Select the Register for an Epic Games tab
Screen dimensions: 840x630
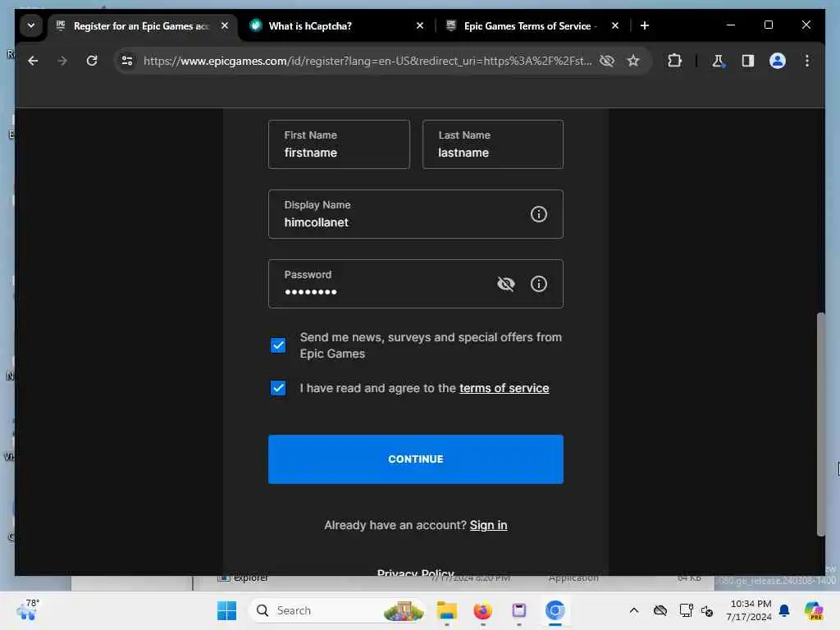pyautogui.click(x=143, y=25)
